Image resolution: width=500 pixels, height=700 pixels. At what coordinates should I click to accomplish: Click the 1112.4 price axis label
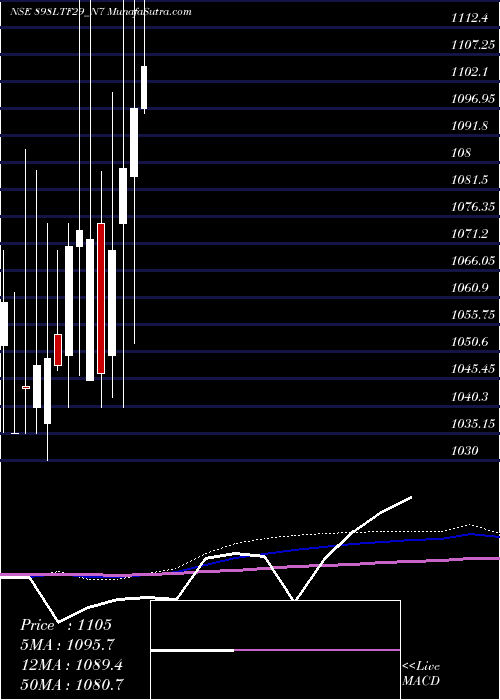click(x=471, y=18)
